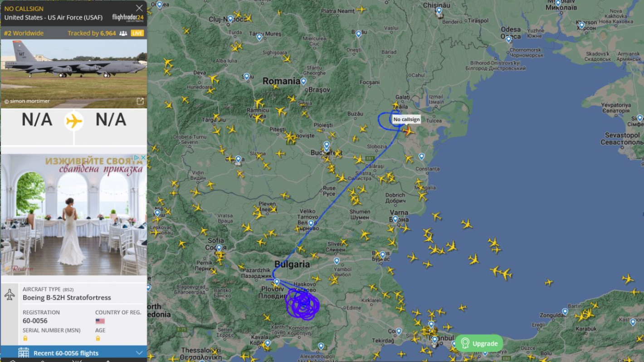
Task: Expand the 'Recent 60-0056 flights' section
Action: [74, 353]
